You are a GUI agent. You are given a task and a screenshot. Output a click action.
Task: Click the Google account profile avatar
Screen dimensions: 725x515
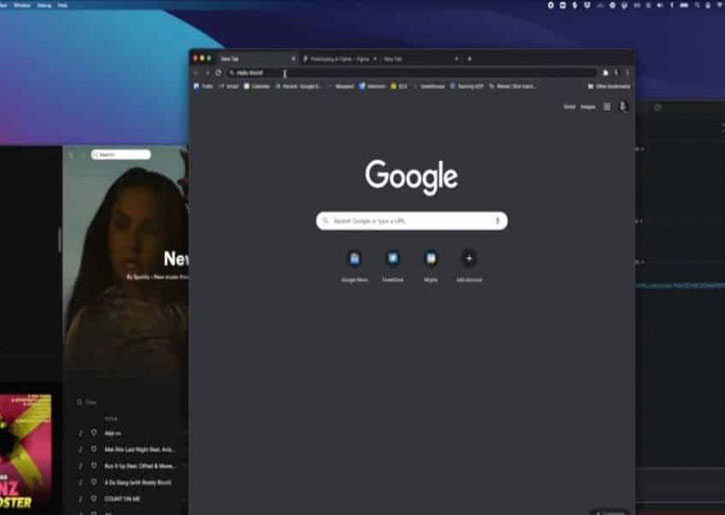pos(623,106)
